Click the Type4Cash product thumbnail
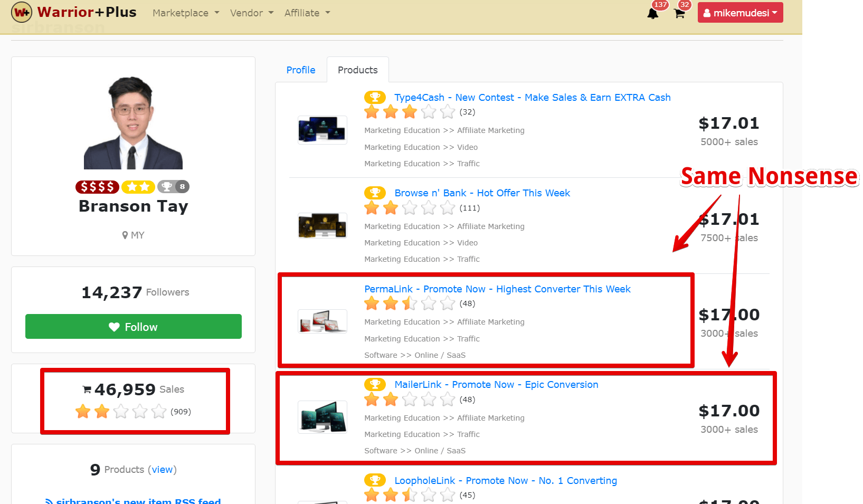The width and height of the screenshot is (863, 504). click(x=323, y=130)
